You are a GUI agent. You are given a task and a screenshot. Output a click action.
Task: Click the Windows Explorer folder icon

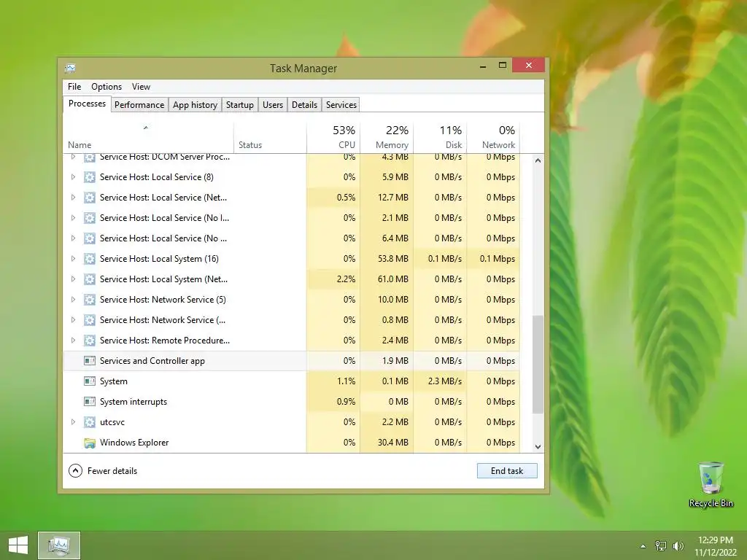pos(90,443)
